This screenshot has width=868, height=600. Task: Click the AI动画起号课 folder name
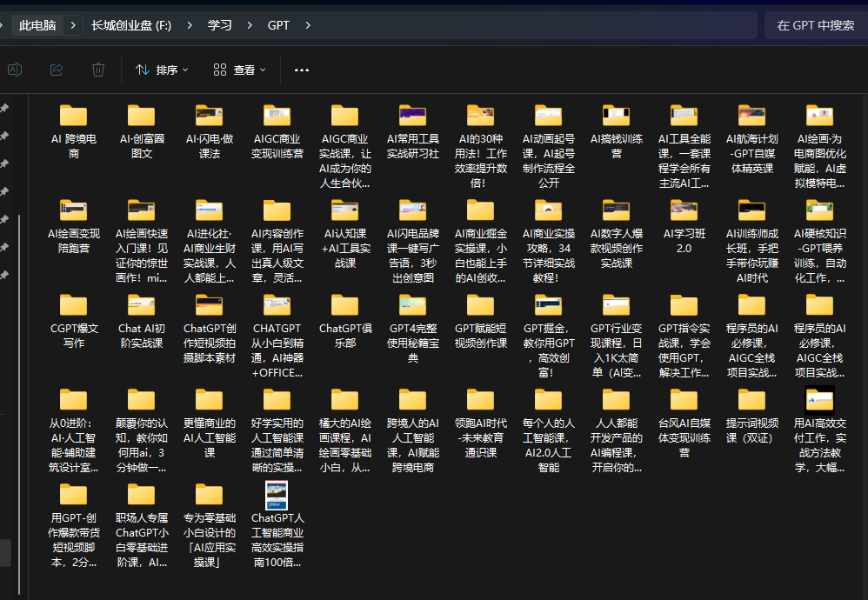pyautogui.click(x=548, y=161)
